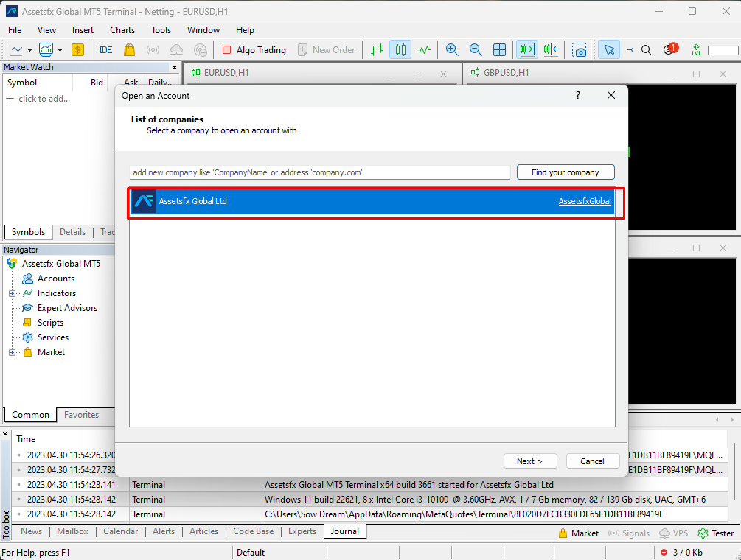The image size is (741, 560).
Task: Close the Market Watch panel
Action: (x=175, y=68)
